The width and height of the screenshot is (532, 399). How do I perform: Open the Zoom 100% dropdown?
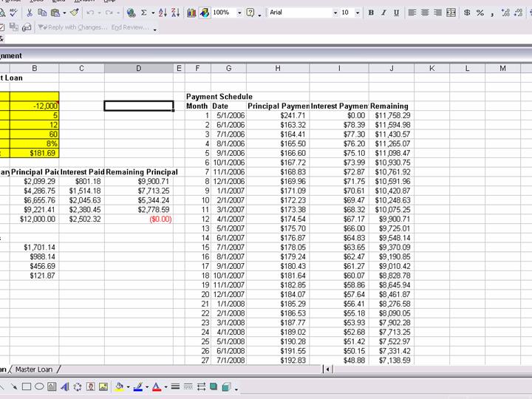tap(239, 13)
